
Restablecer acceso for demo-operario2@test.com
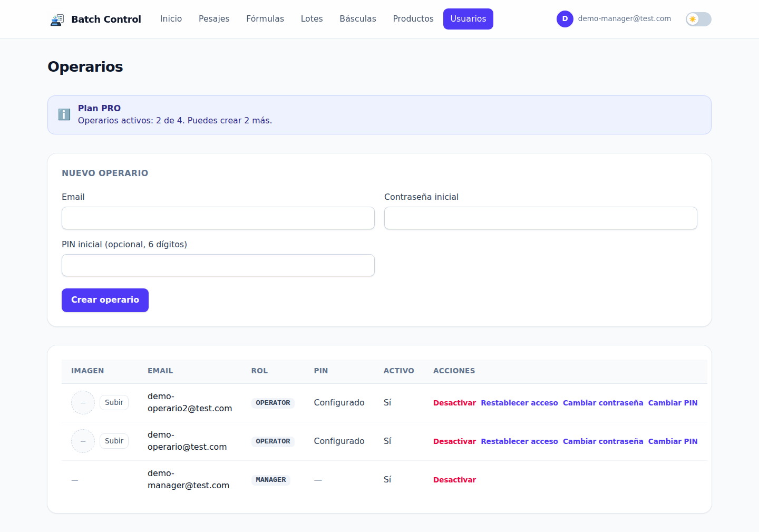(x=519, y=403)
